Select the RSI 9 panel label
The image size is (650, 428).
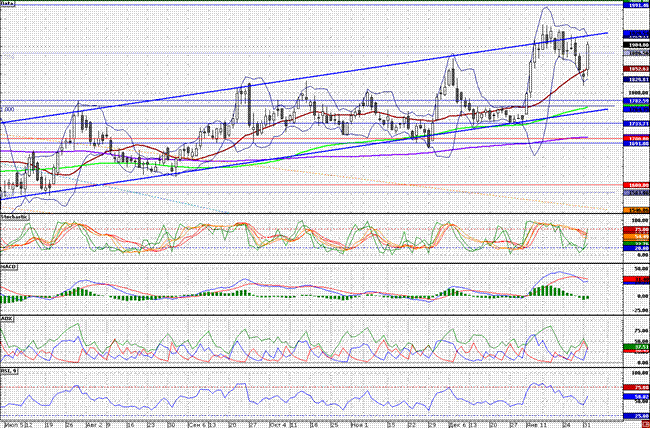pos(9,370)
